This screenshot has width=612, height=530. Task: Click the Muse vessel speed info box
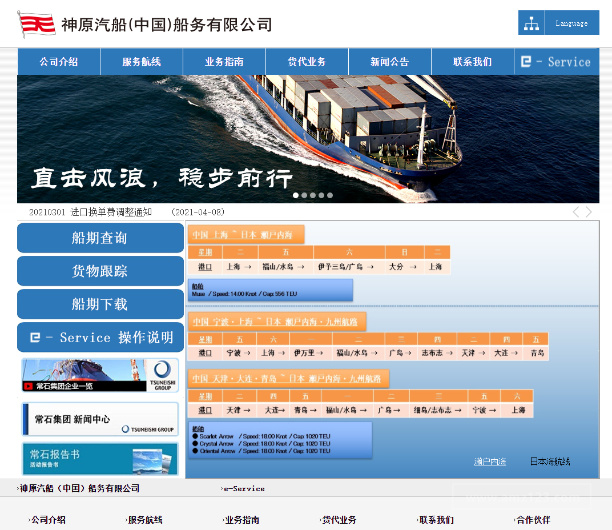click(270, 290)
